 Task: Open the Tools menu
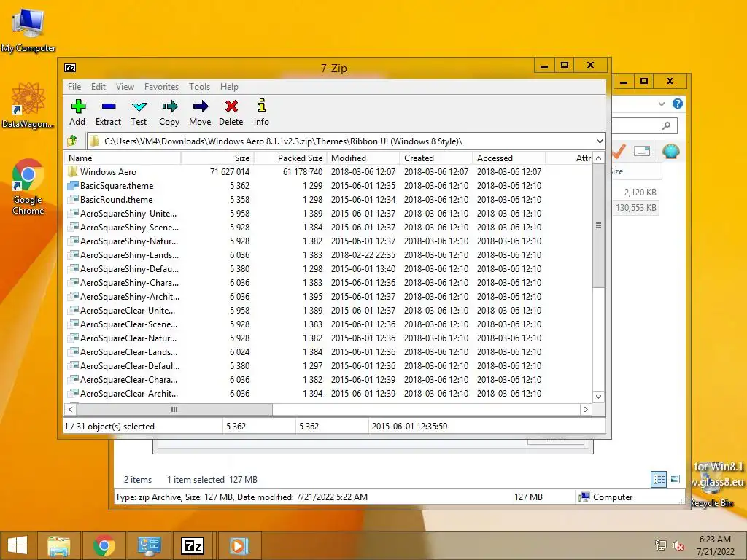[199, 87]
